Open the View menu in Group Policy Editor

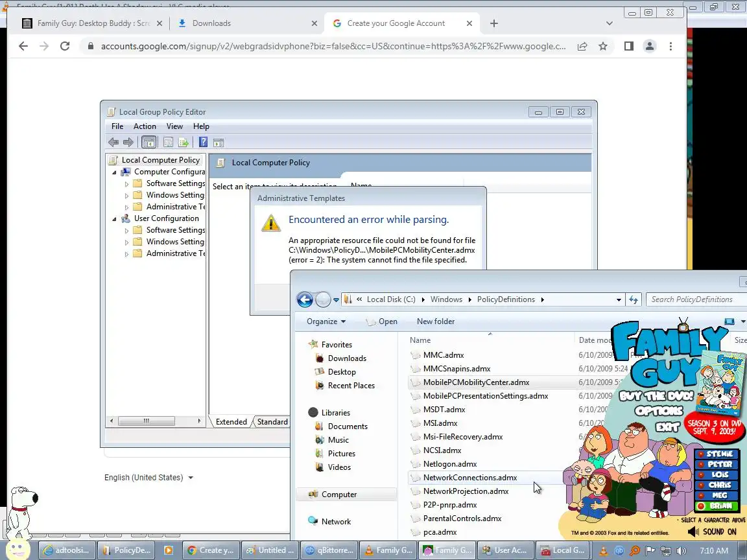click(174, 126)
